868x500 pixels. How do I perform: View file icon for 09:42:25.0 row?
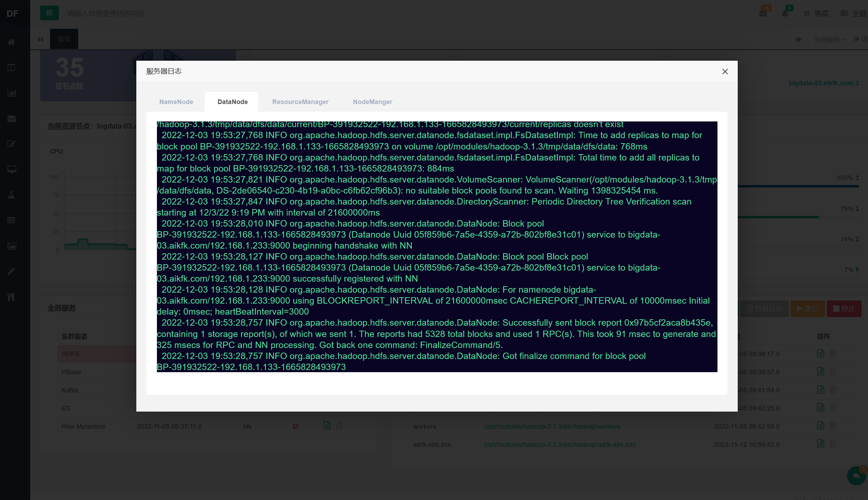click(820, 407)
